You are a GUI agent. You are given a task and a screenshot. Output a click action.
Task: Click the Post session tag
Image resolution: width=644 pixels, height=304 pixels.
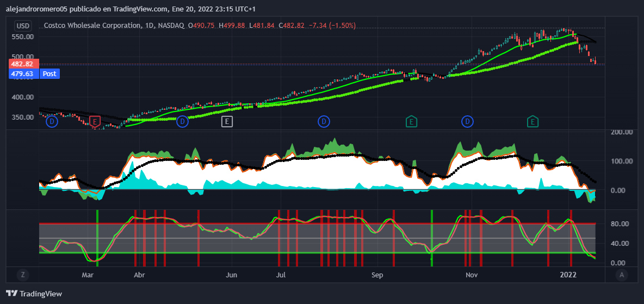(49, 73)
